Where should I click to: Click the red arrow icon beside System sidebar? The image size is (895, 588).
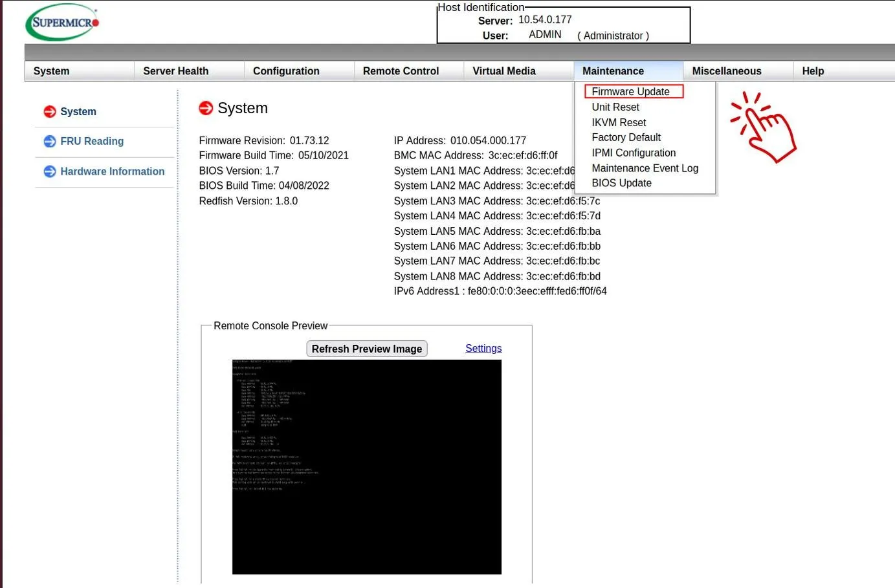click(x=50, y=111)
